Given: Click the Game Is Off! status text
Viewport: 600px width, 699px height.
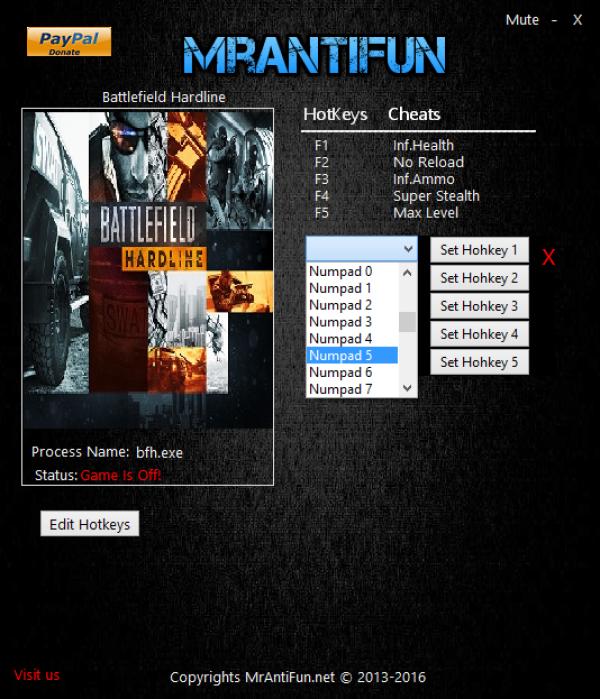Looking at the screenshot, I should pos(121,475).
